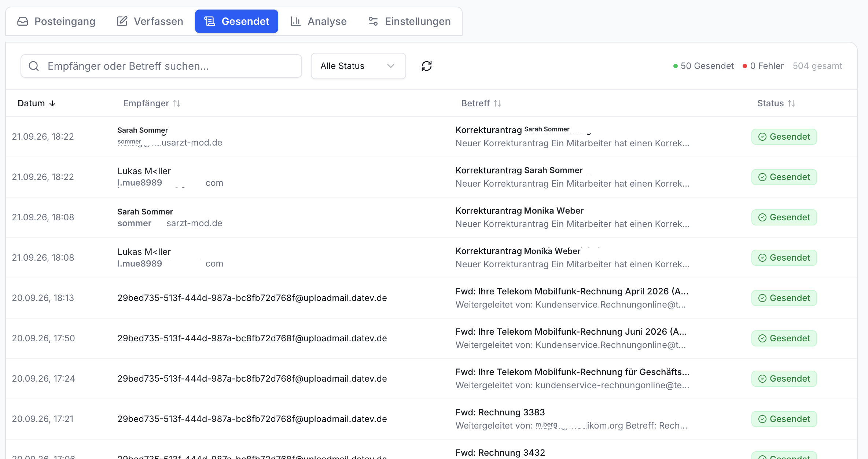
Task: Click Gesendet badge of first 21.09.26, 18:22 row
Action: (x=784, y=137)
